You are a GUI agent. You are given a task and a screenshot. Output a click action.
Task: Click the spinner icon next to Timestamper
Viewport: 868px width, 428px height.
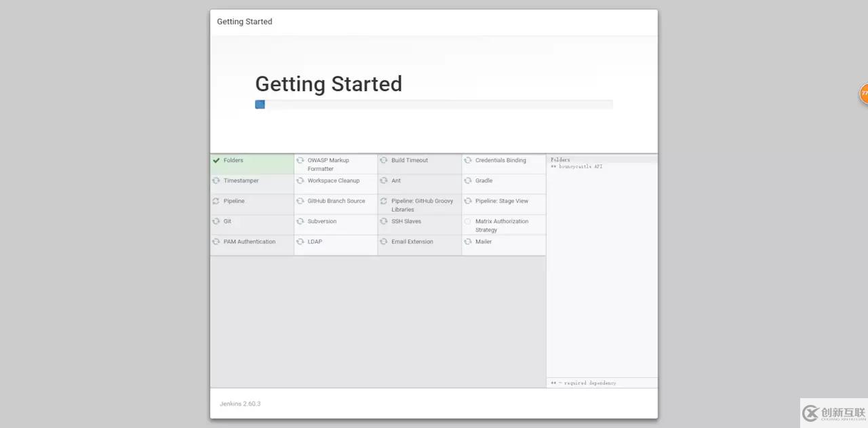(x=216, y=181)
